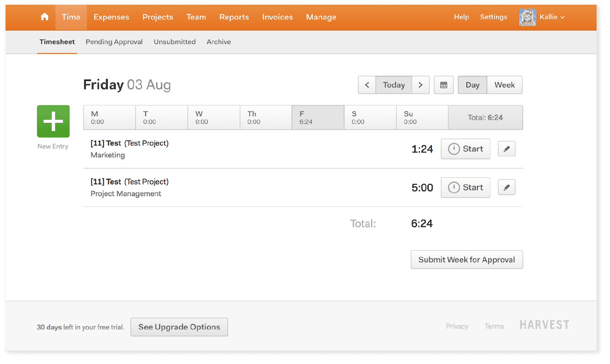Open the Reports section
Screen dimensions: 610x364
point(234,17)
